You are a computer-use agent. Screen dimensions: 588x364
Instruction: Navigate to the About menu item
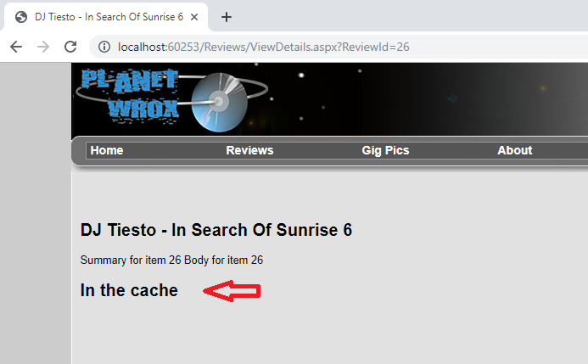(514, 150)
